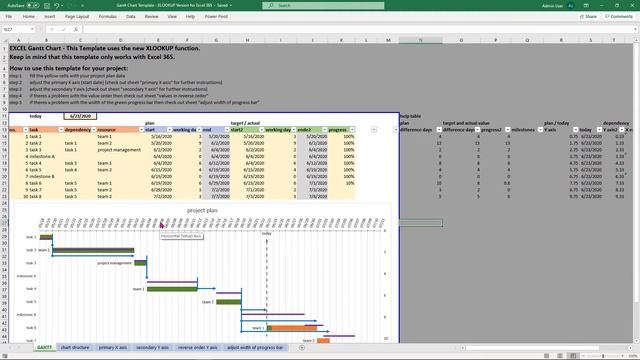Image resolution: width=640 pixels, height=360 pixels.
Task: Click the green task 2 bar in chart
Action: [93, 250]
